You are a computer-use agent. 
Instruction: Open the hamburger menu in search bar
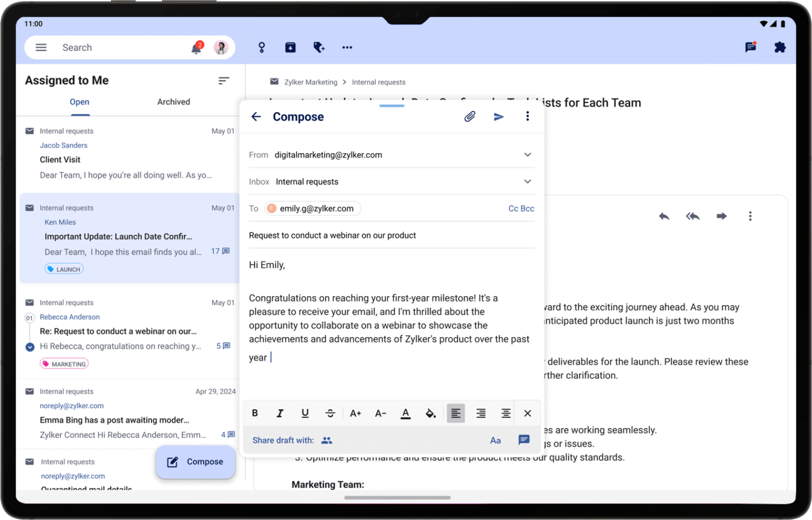pyautogui.click(x=41, y=47)
